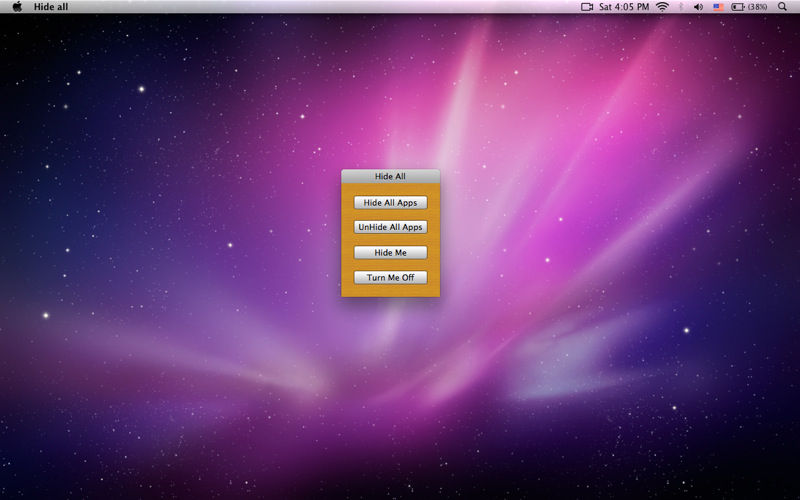Screen dimensions: 800x500
Task: Open the Hide all application menu
Action: coord(51,7)
